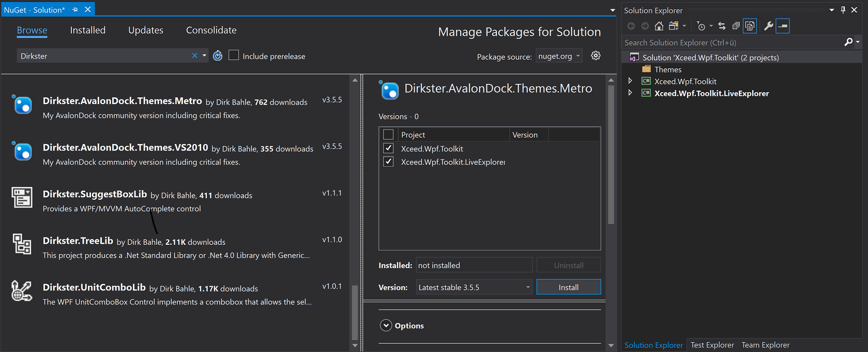Click the disabled Uninstall button
868x352 pixels.
click(x=569, y=265)
